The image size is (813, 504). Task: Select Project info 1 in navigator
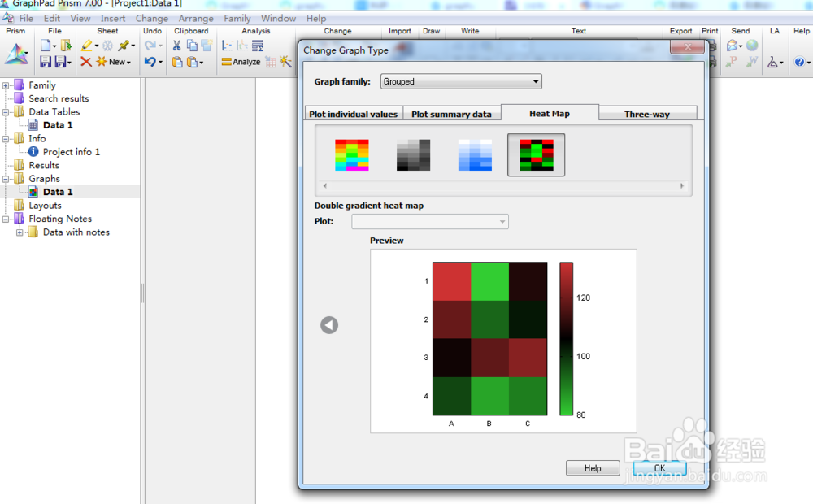coord(71,152)
